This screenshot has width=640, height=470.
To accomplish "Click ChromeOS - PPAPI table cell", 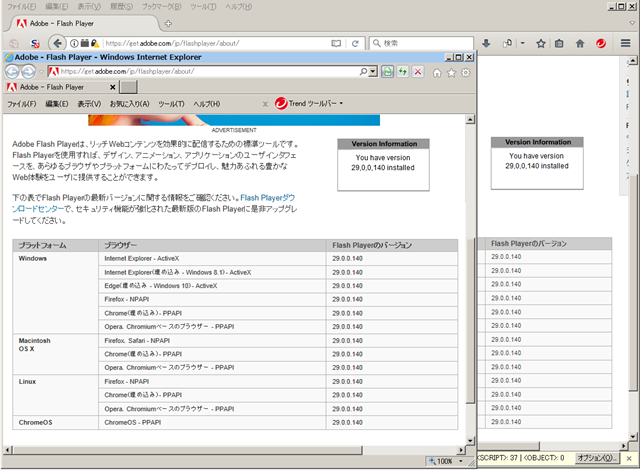I will 212,423.
